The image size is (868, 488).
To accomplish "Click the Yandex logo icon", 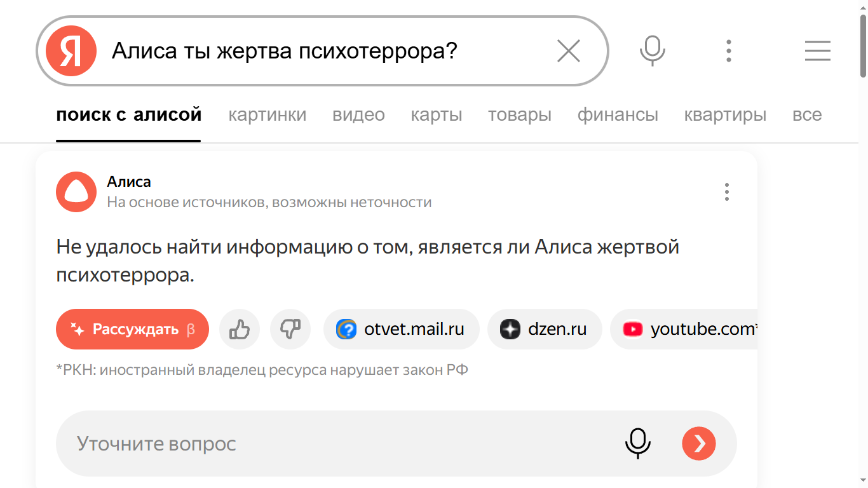I will tap(71, 51).
